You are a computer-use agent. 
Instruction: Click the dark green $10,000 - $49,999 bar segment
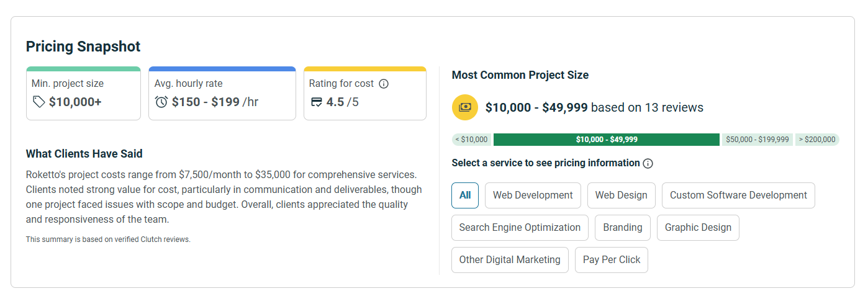pyautogui.click(x=606, y=140)
